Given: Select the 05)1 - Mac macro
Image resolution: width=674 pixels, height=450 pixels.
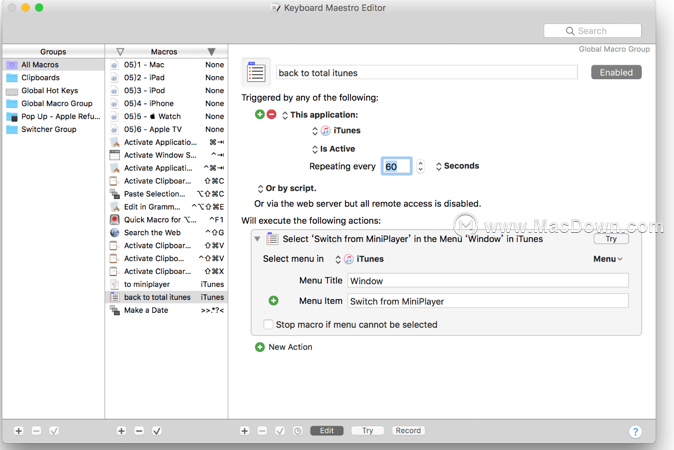Looking at the screenshot, I should point(166,64).
